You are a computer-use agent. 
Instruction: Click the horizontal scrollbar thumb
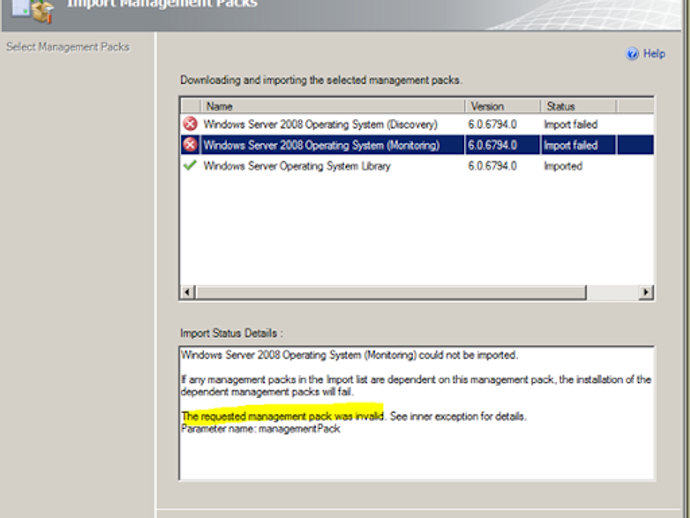391,292
